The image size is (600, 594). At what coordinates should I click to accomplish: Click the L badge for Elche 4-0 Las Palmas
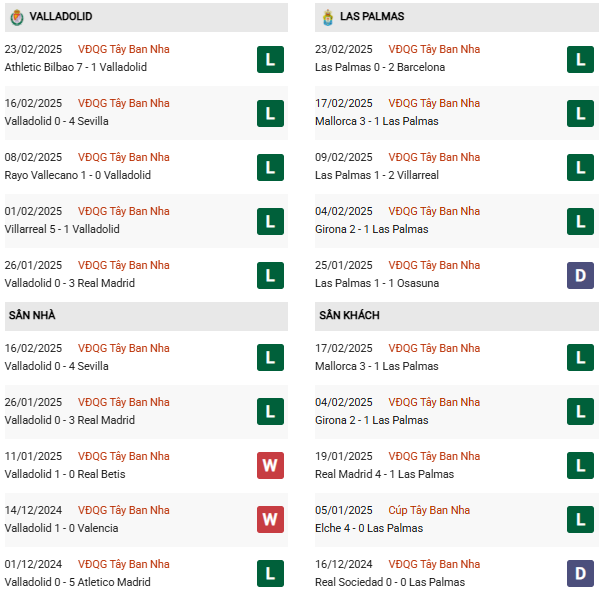580,521
